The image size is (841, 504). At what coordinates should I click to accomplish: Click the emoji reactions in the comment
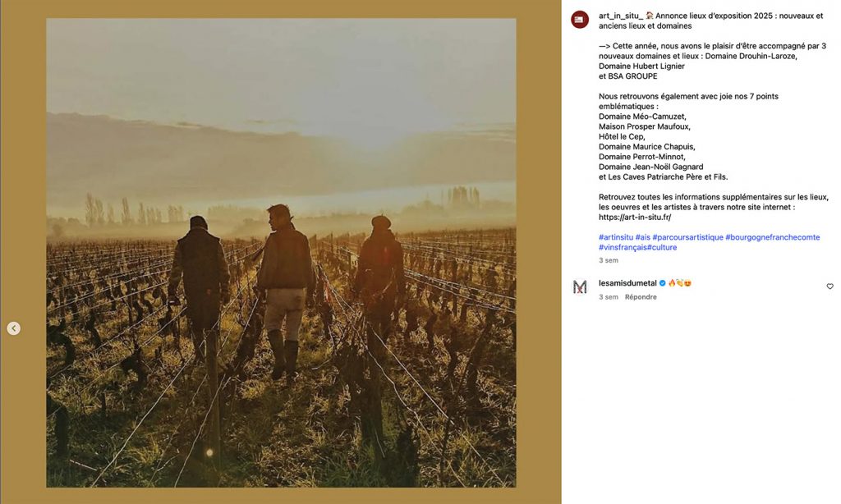pos(679,283)
